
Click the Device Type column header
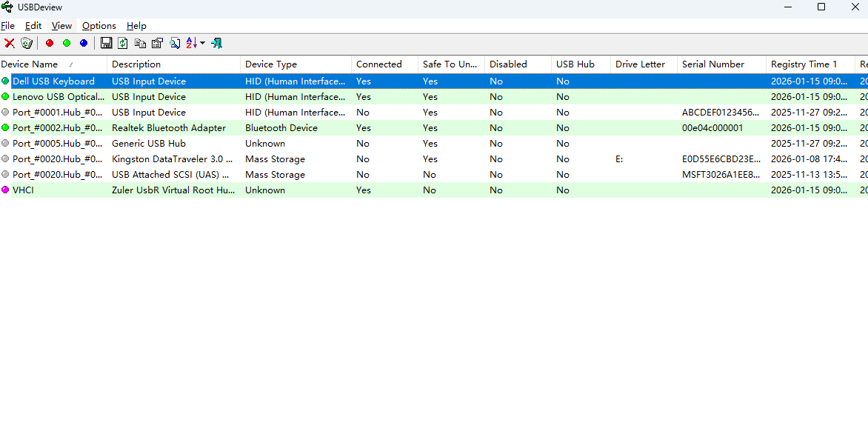[x=271, y=64]
